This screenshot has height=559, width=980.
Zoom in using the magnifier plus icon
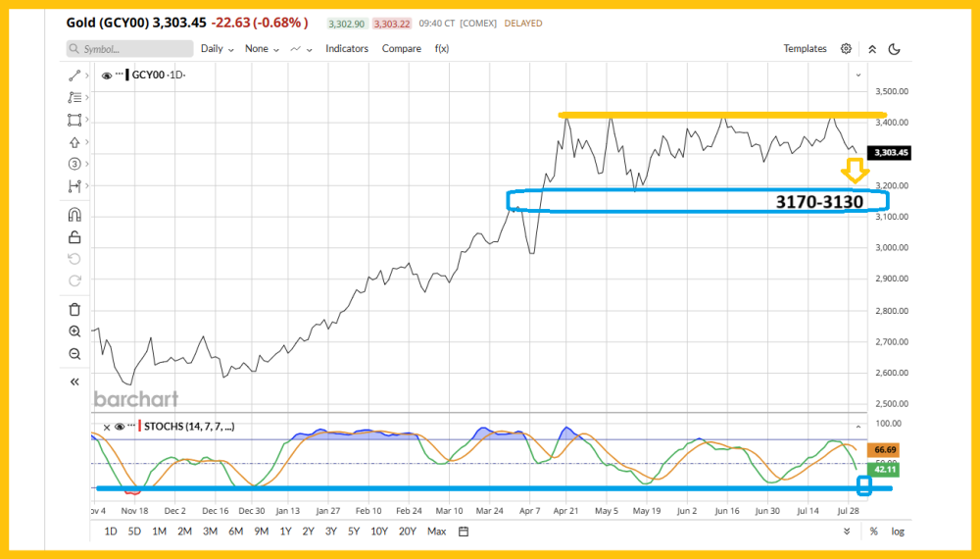(74, 332)
